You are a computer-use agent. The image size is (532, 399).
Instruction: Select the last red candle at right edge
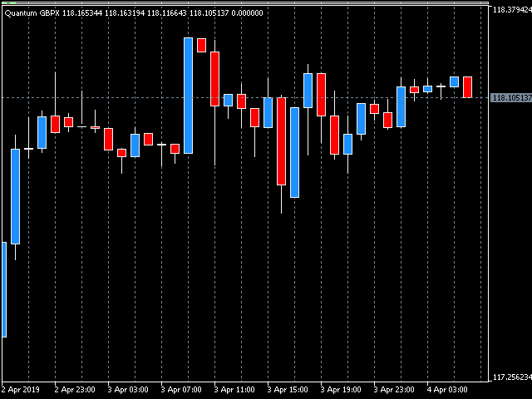point(467,87)
